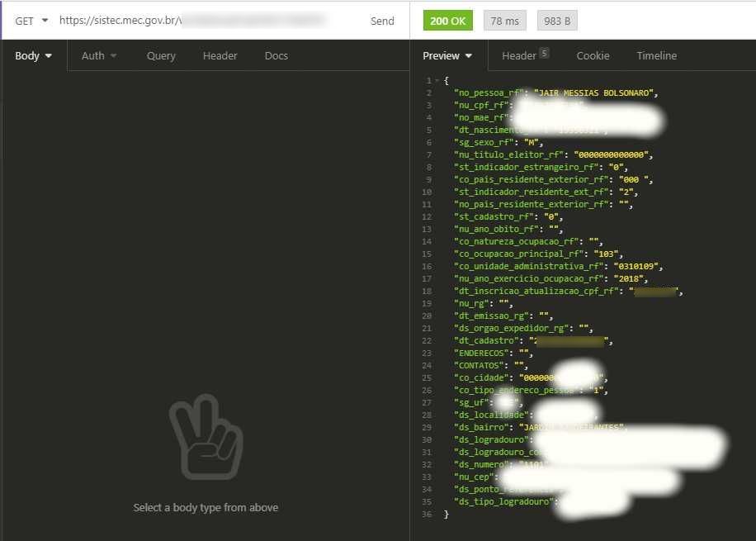Image resolution: width=756 pixels, height=541 pixels.
Task: Open the Cookie tab
Action: pos(593,55)
